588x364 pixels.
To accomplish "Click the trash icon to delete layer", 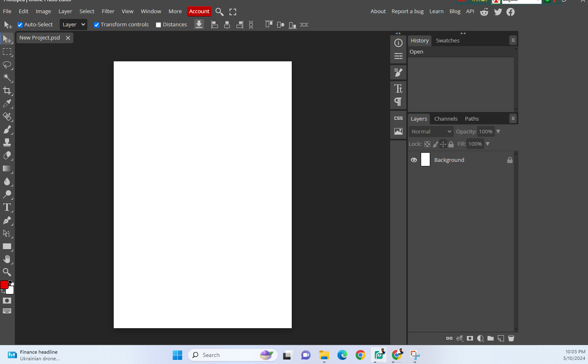I will tap(511, 338).
